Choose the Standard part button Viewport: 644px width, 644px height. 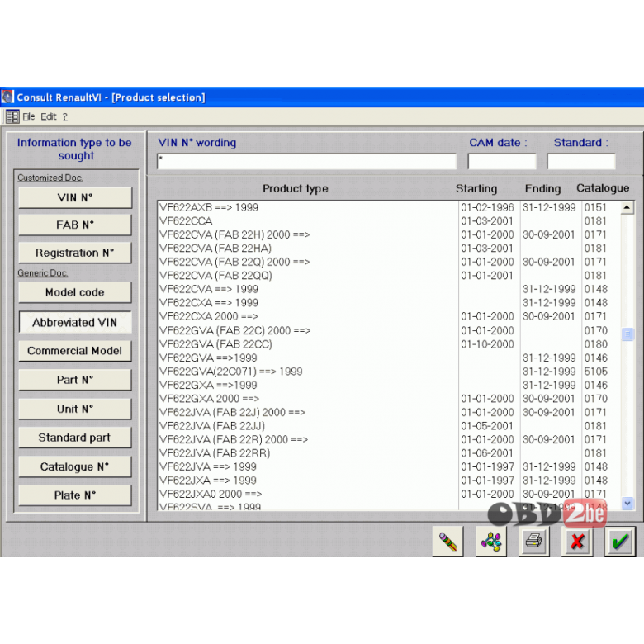[75, 438]
